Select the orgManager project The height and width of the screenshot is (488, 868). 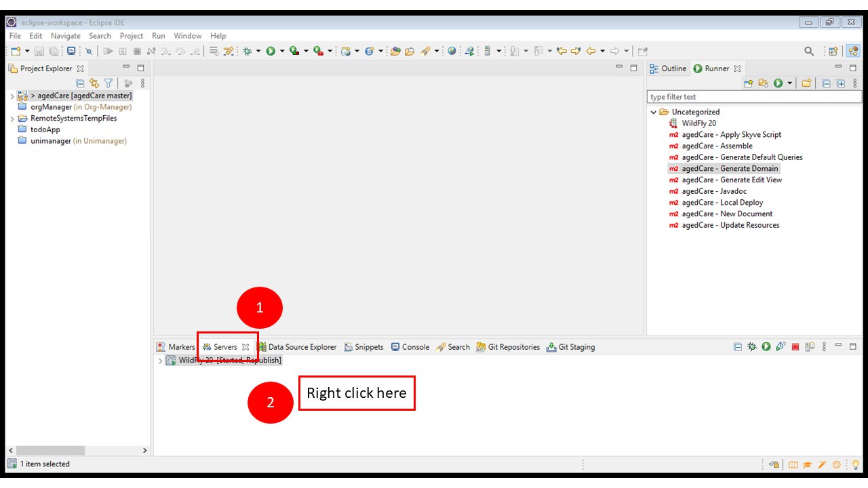pos(75,107)
